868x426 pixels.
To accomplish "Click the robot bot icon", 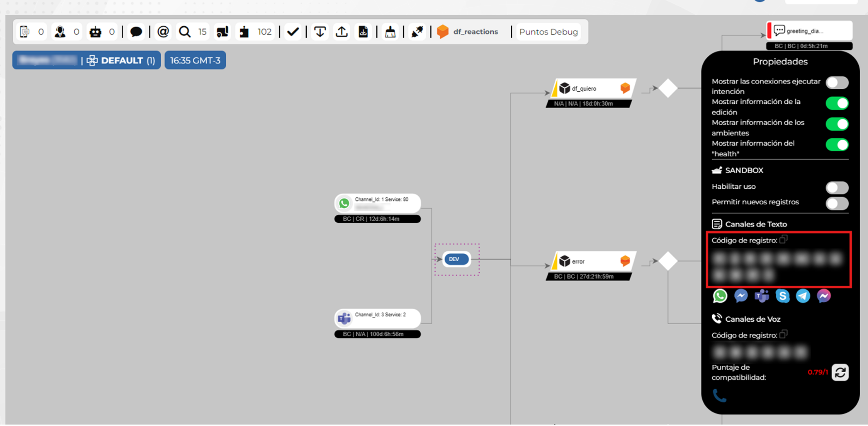I will pos(96,32).
